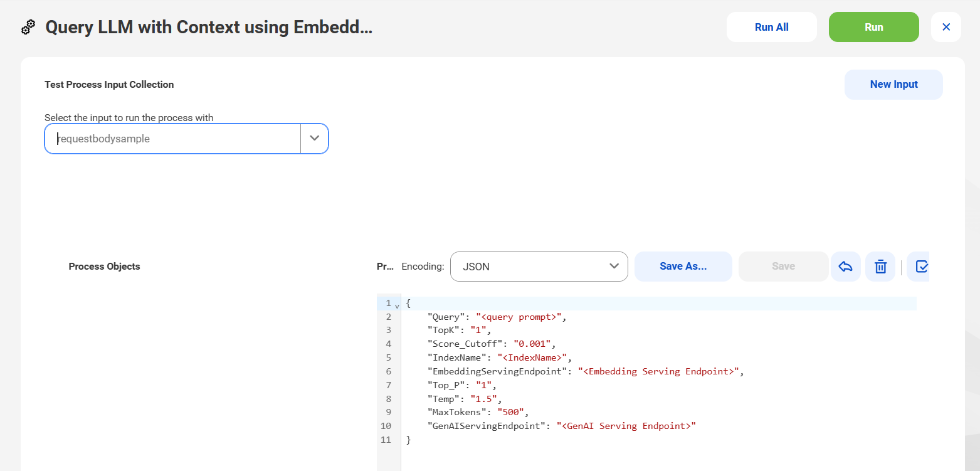Click the Run All button

pyautogui.click(x=772, y=27)
